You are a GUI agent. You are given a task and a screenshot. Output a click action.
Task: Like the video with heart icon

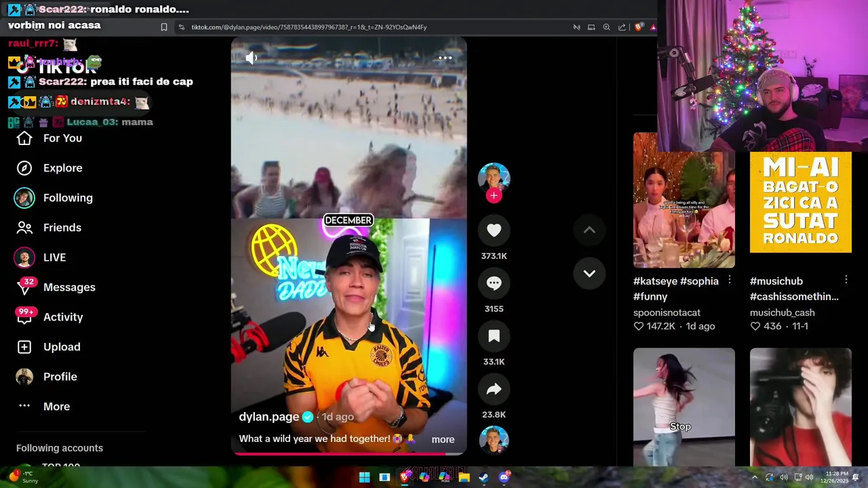(x=494, y=230)
